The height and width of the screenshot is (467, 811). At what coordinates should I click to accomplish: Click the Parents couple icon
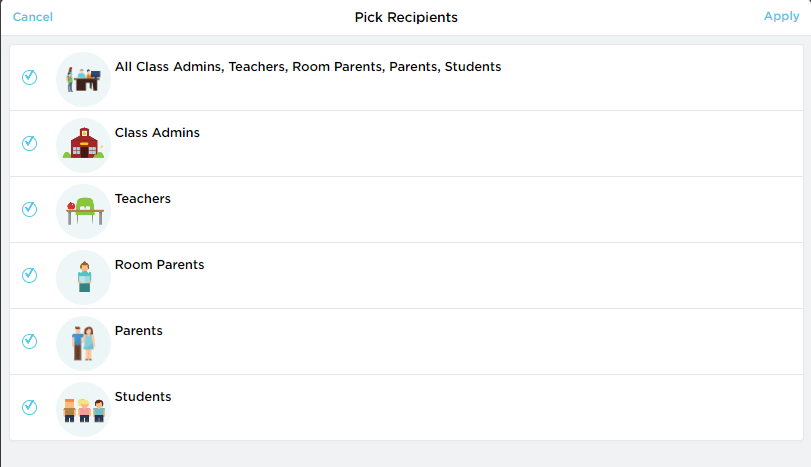coord(83,342)
